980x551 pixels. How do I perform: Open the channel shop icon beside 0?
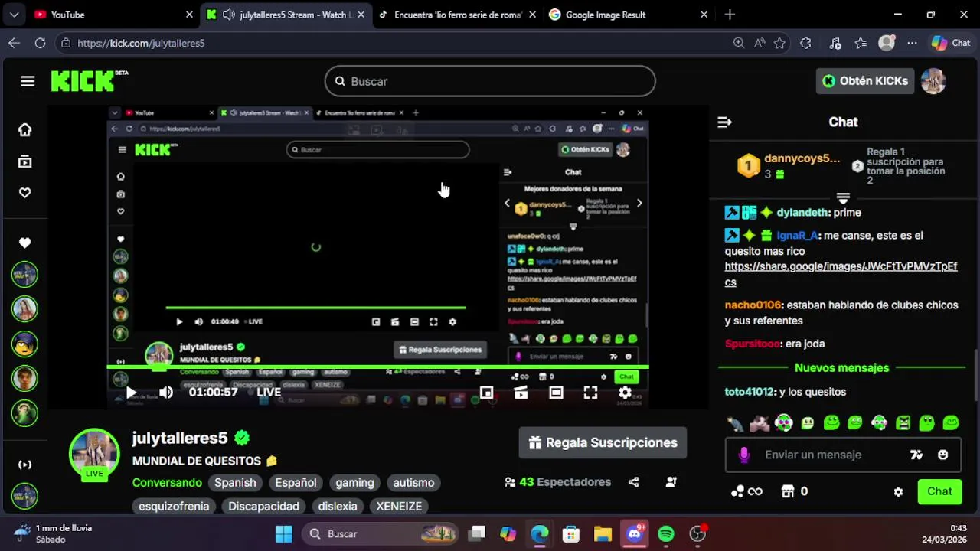[788, 491]
